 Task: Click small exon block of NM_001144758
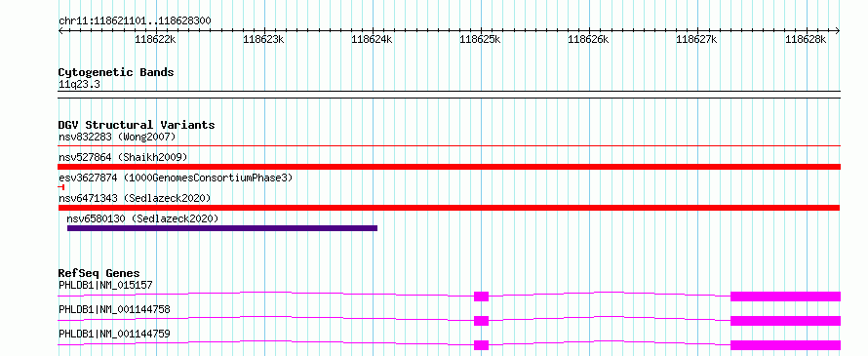click(481, 321)
